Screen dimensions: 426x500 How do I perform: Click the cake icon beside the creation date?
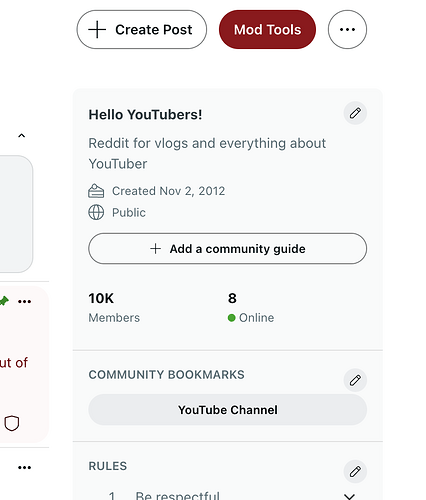point(96,191)
